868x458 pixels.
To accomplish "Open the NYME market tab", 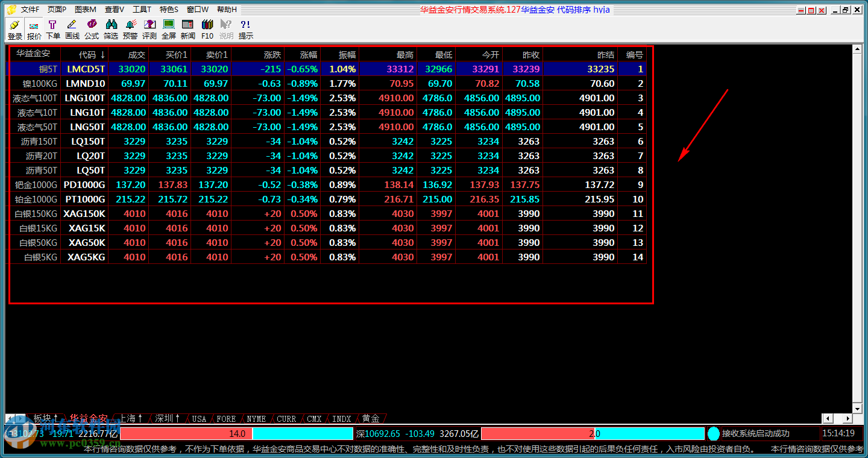I will coord(256,418).
